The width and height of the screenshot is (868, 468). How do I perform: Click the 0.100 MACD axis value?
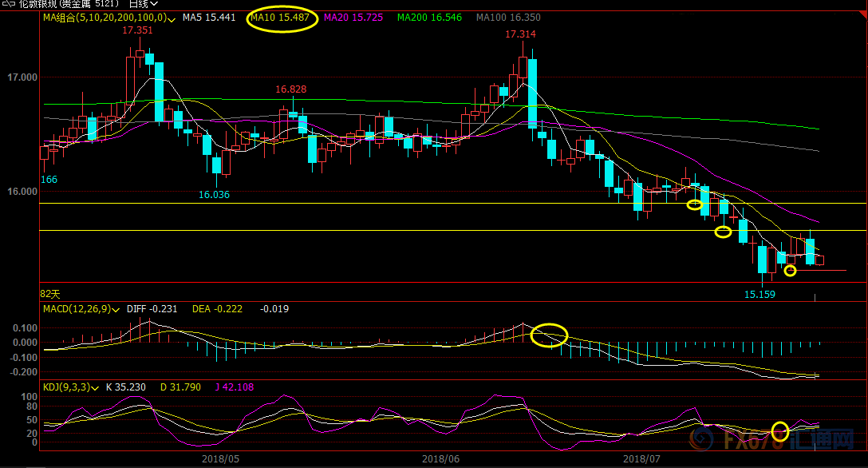tap(25, 328)
